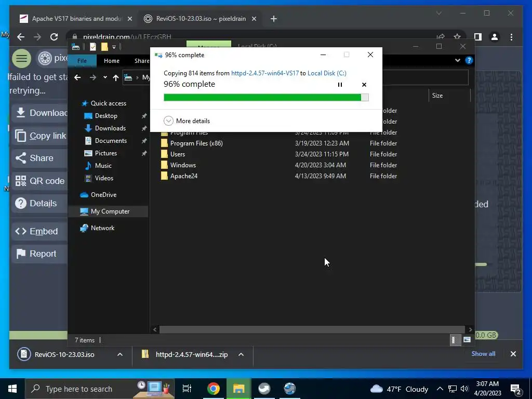The image size is (532, 399).
Task: Go up one folder level in Explorer
Action: tap(116, 78)
